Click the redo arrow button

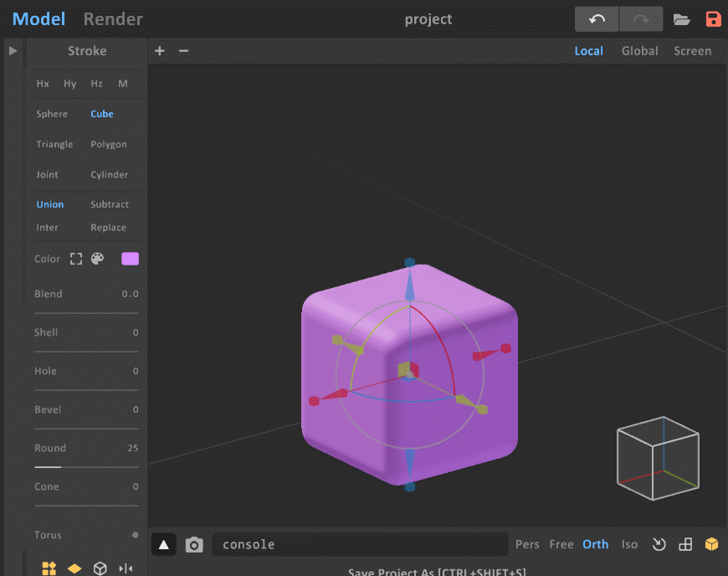(641, 19)
